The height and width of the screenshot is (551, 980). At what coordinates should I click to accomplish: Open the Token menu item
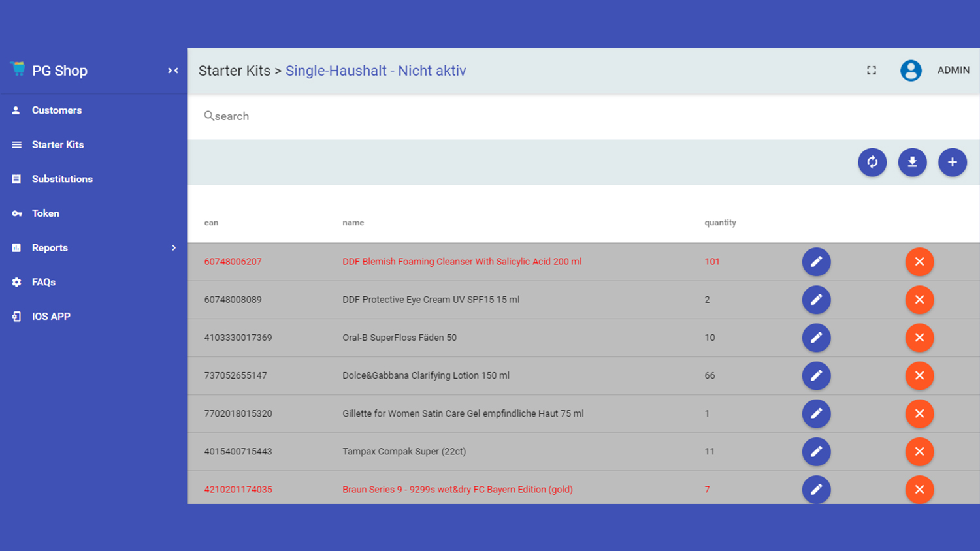(x=93, y=213)
